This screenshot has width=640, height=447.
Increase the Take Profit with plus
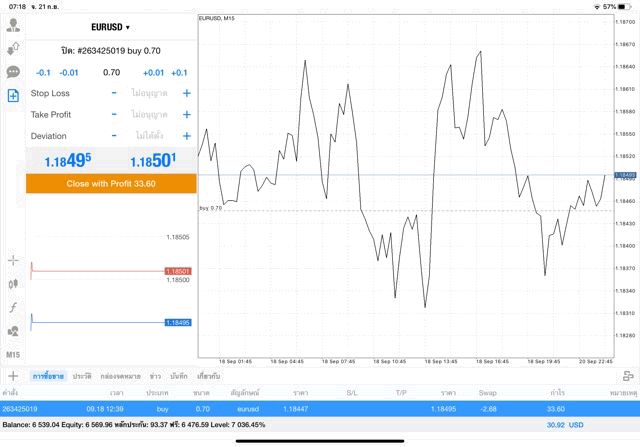[x=187, y=114]
